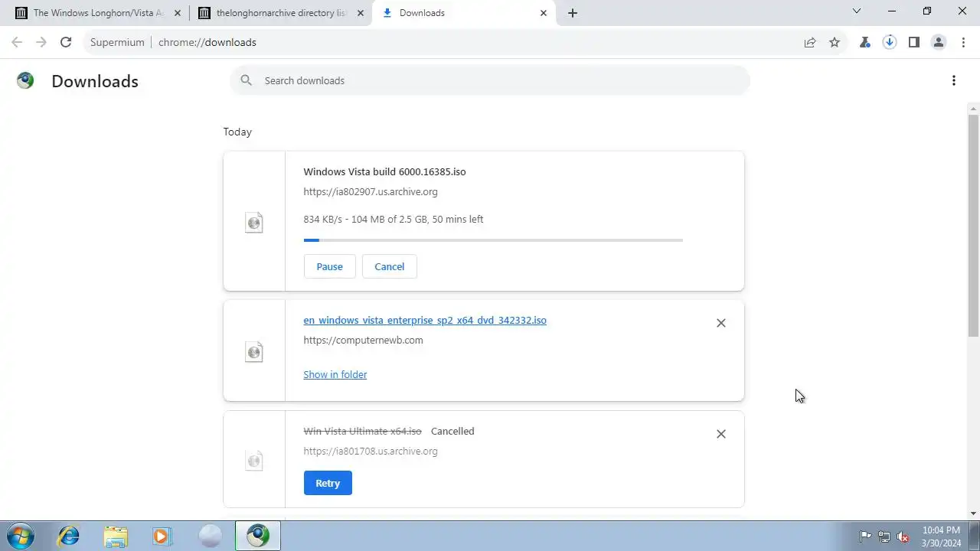Bookmark this page with the star icon
980x551 pixels.
pos(835,42)
